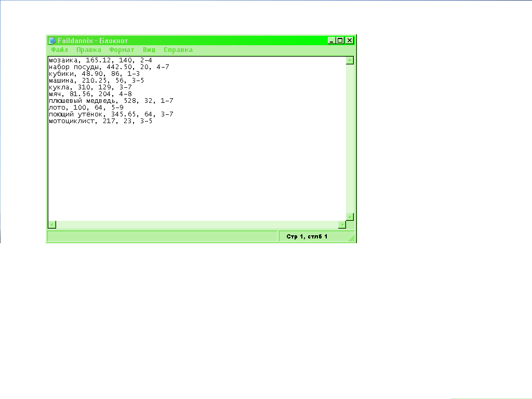
Task: Click the Notepad icon in title bar
Action: click(x=52, y=41)
